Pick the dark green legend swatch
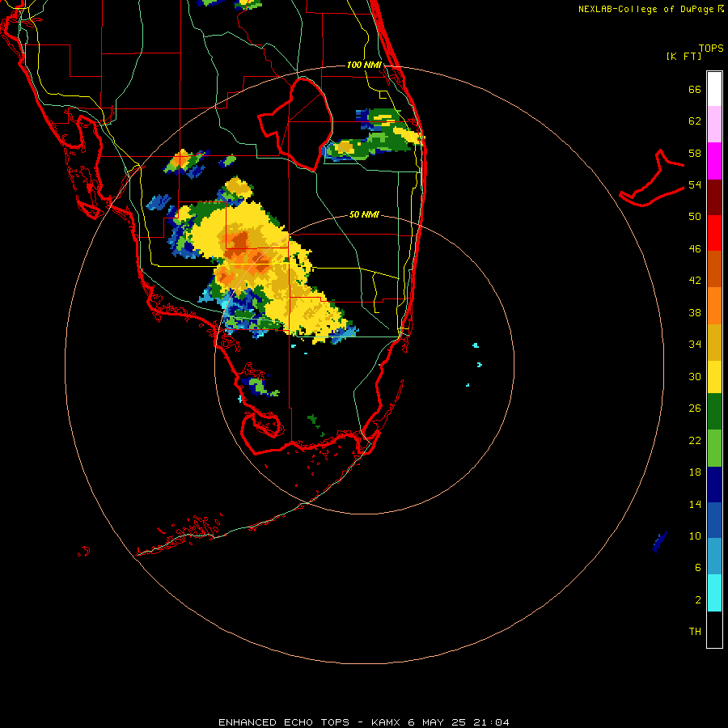This screenshot has height=728, width=728. click(x=714, y=412)
